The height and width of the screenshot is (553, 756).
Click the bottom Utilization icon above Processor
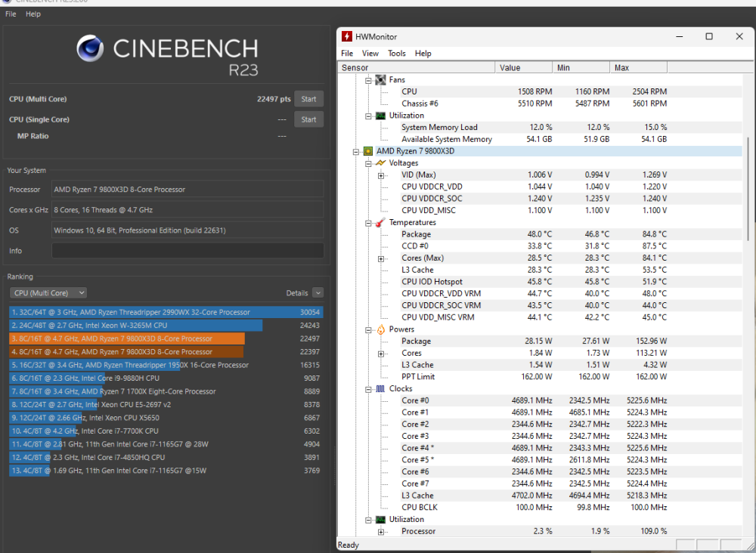click(380, 519)
